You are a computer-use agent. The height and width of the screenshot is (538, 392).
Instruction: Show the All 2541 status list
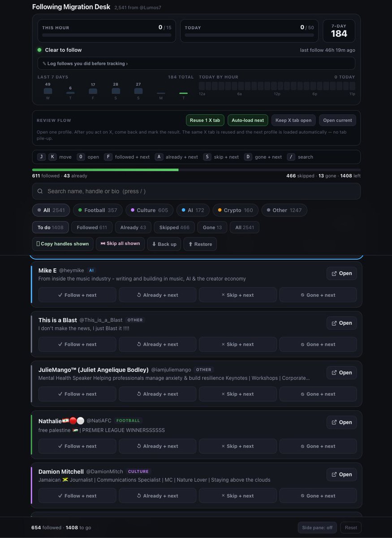pos(245,227)
